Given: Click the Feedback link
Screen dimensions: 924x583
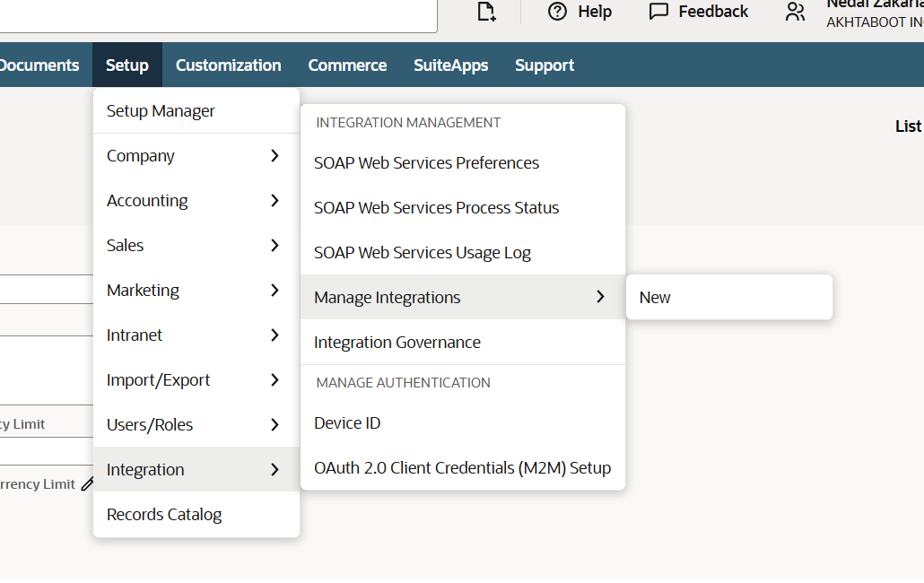Looking at the screenshot, I should tap(713, 11).
